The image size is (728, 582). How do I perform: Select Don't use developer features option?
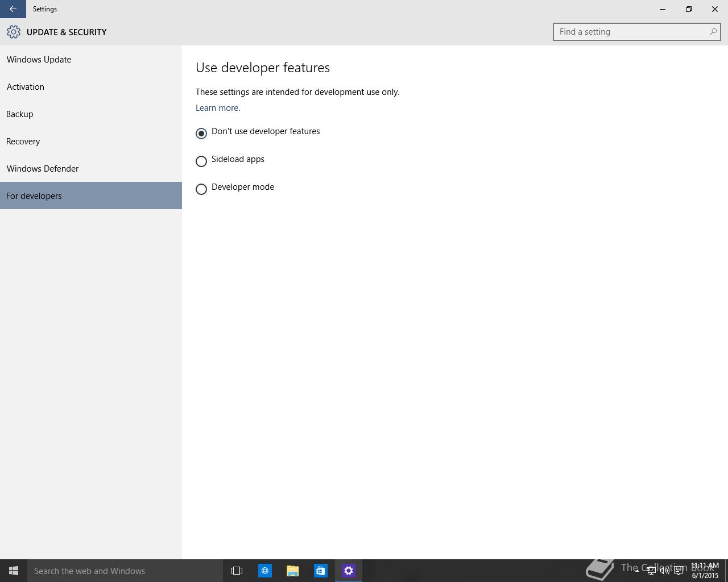[x=258, y=133]
